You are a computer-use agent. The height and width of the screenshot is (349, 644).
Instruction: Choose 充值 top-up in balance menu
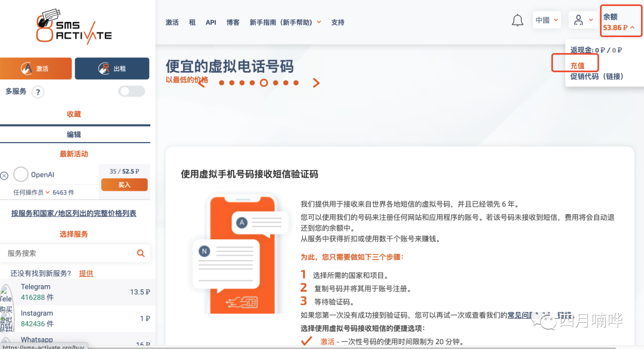[x=577, y=66]
